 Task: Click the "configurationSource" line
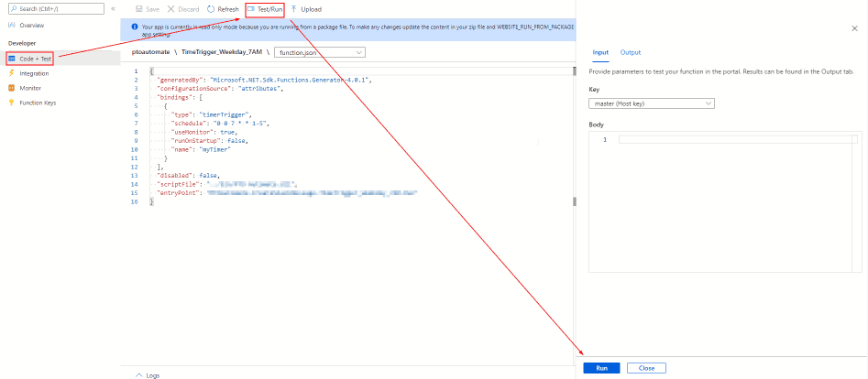(222, 89)
